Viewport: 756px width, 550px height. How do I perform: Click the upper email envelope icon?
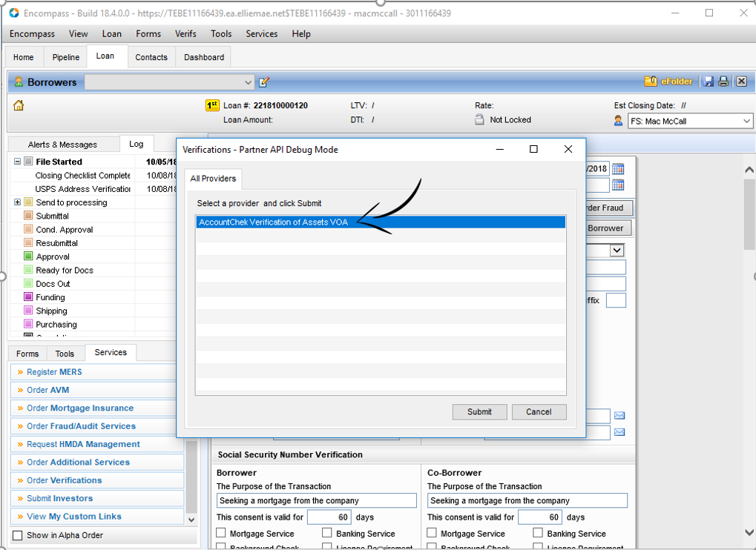click(619, 415)
